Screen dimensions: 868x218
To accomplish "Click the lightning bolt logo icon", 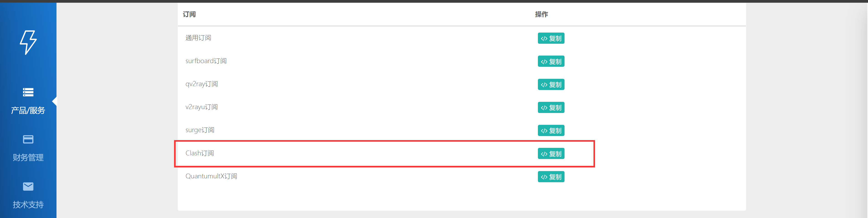I will coord(28,42).
